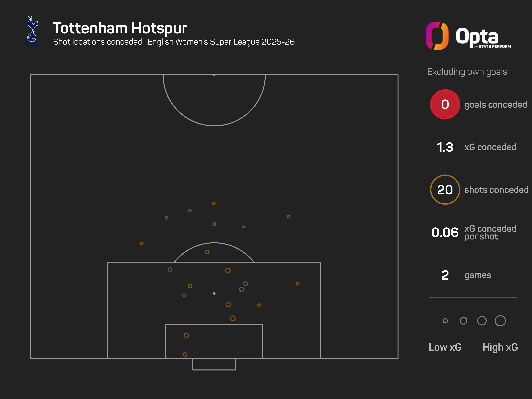Click the red zero goals conceded circle
The width and height of the screenshot is (532, 399).
point(445,104)
